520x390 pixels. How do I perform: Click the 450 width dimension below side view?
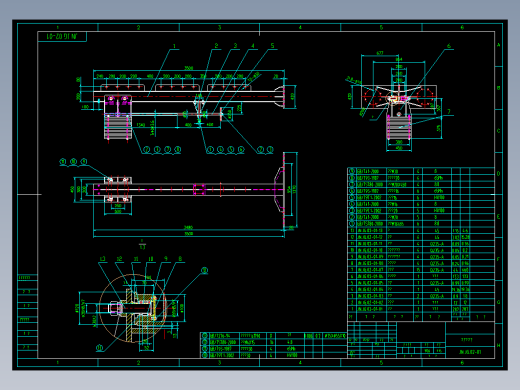399,148
